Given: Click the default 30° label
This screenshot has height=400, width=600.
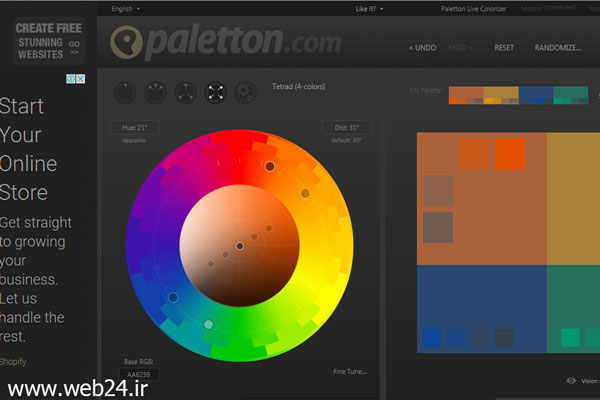Looking at the screenshot, I should (346, 140).
